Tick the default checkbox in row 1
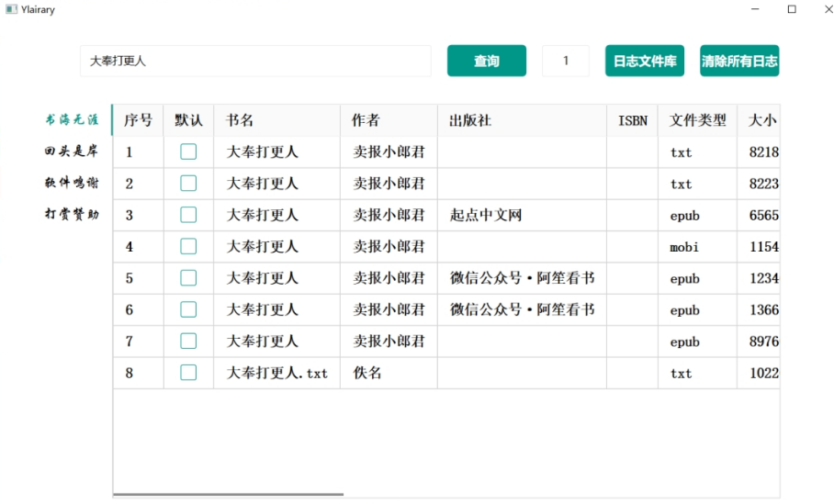The width and height of the screenshot is (834, 504). [x=188, y=151]
